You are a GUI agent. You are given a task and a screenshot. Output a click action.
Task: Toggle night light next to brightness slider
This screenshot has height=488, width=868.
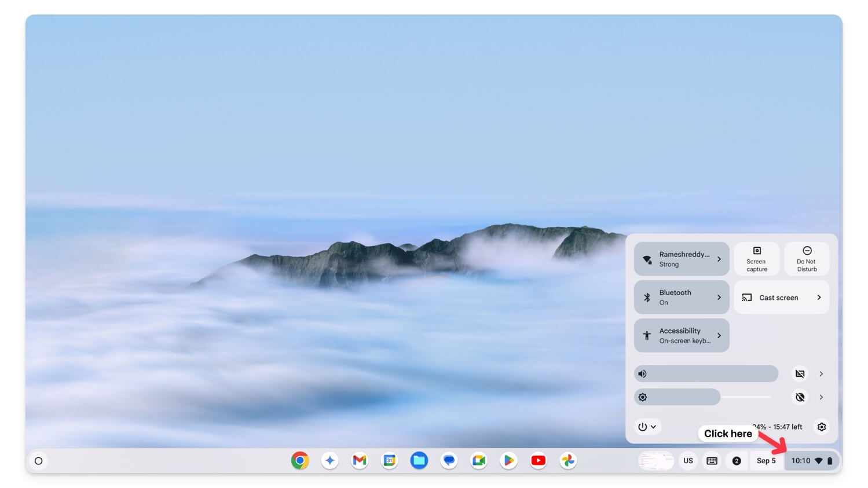(x=800, y=397)
